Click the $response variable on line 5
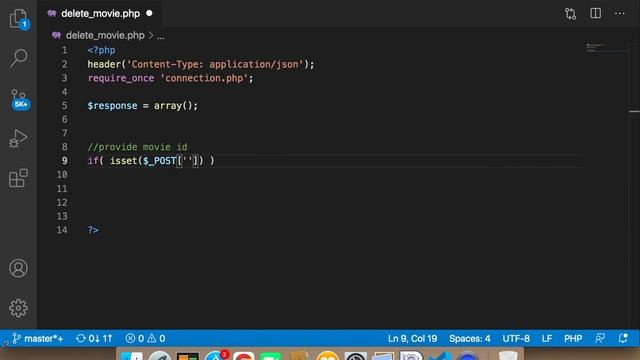Screen dimensions: 640x360 (112, 106)
